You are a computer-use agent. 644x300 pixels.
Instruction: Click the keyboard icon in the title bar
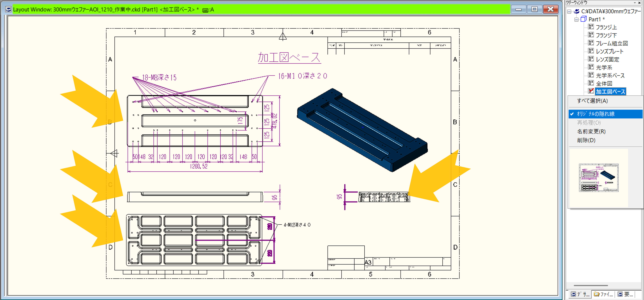[205, 10]
